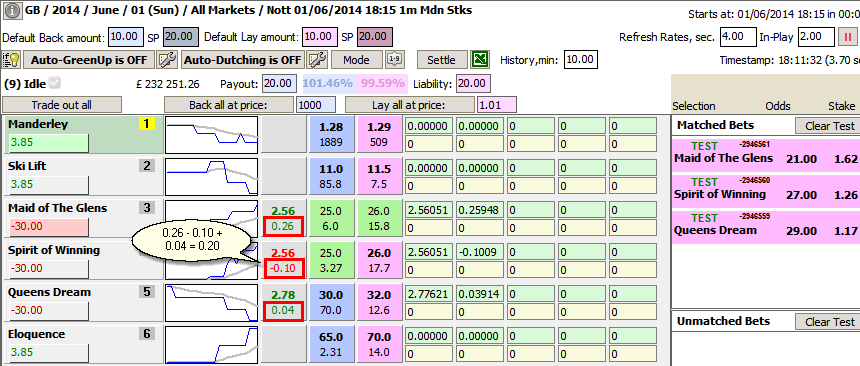Open Ski Lift price chart
This screenshot has width=860, height=366.
[x=212, y=177]
